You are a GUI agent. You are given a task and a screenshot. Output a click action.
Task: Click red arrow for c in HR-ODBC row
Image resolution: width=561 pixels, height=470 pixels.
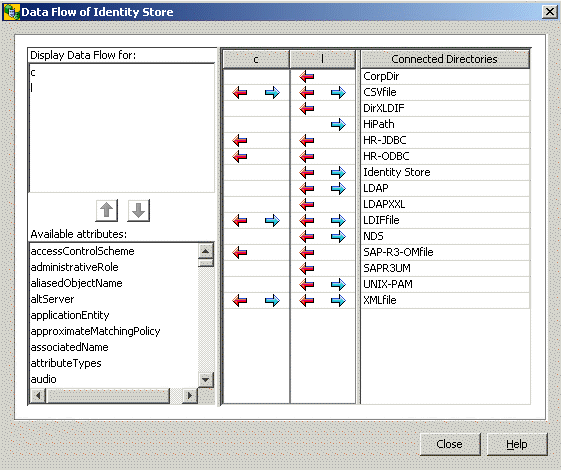coord(240,156)
